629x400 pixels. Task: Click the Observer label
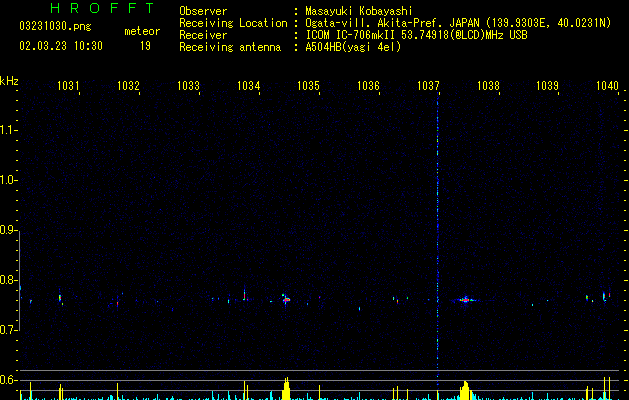(x=203, y=11)
